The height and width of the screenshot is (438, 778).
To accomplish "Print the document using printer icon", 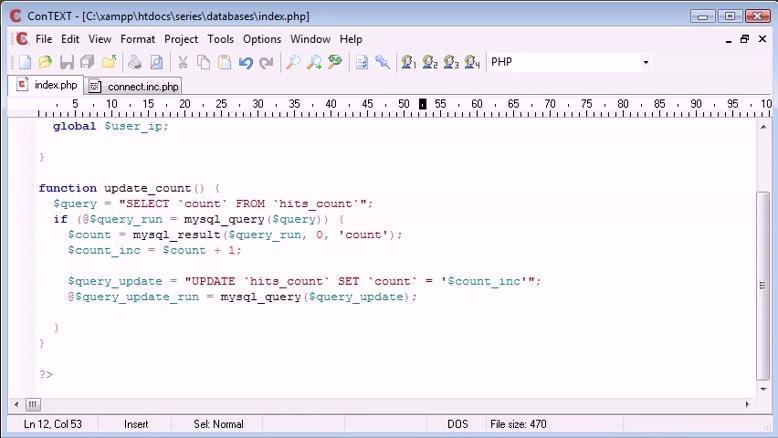I will (134, 62).
